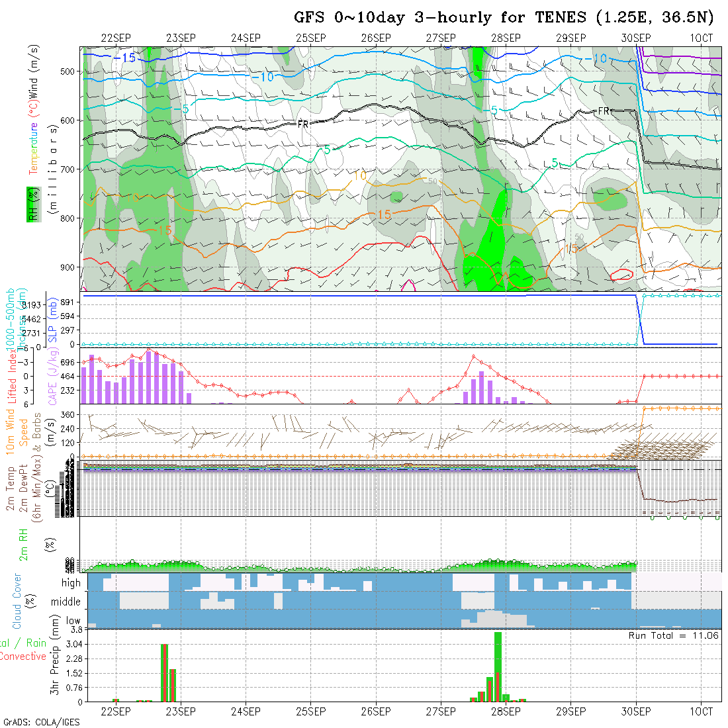
Task: Click the FR label near 30SEP
Action: (x=603, y=111)
